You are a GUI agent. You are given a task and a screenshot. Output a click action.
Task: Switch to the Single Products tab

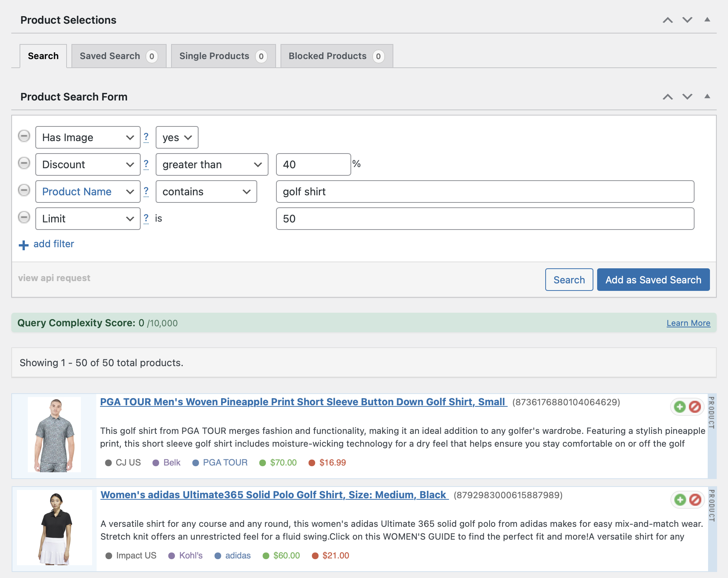click(223, 56)
